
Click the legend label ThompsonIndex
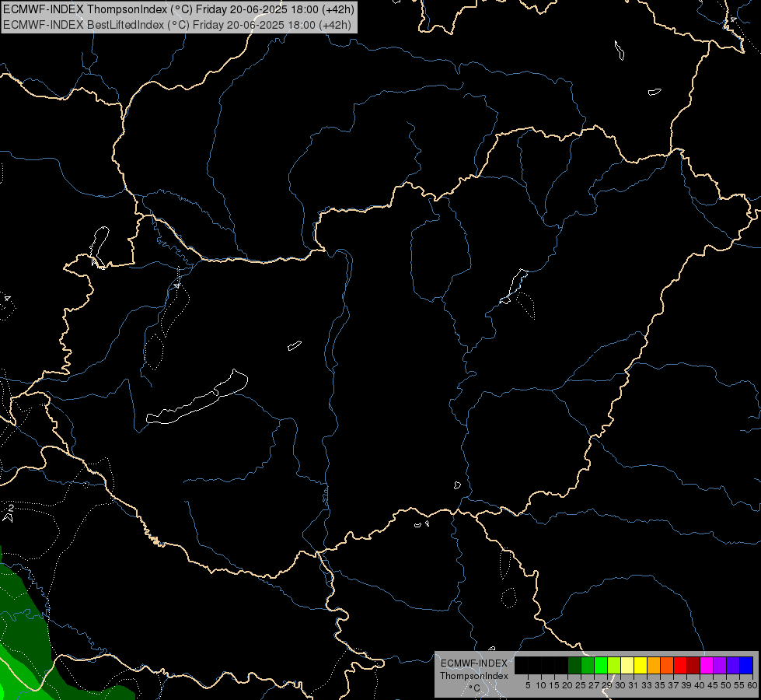[474, 676]
